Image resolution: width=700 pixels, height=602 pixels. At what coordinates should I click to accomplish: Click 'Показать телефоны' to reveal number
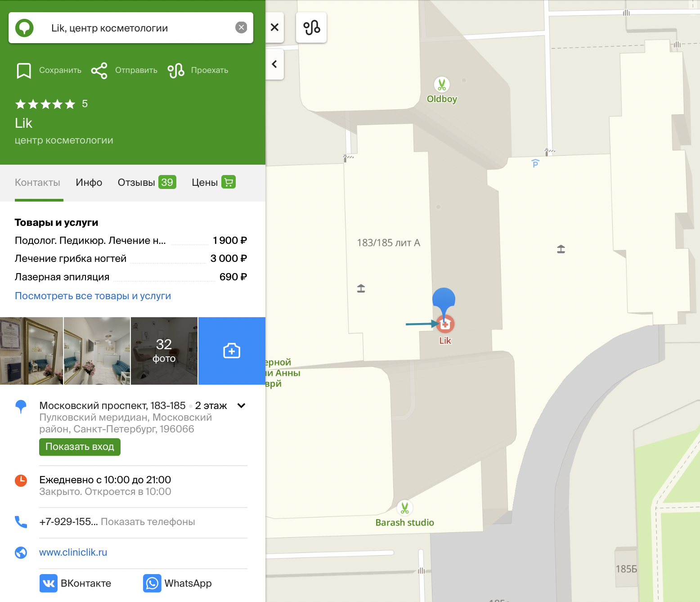(148, 522)
